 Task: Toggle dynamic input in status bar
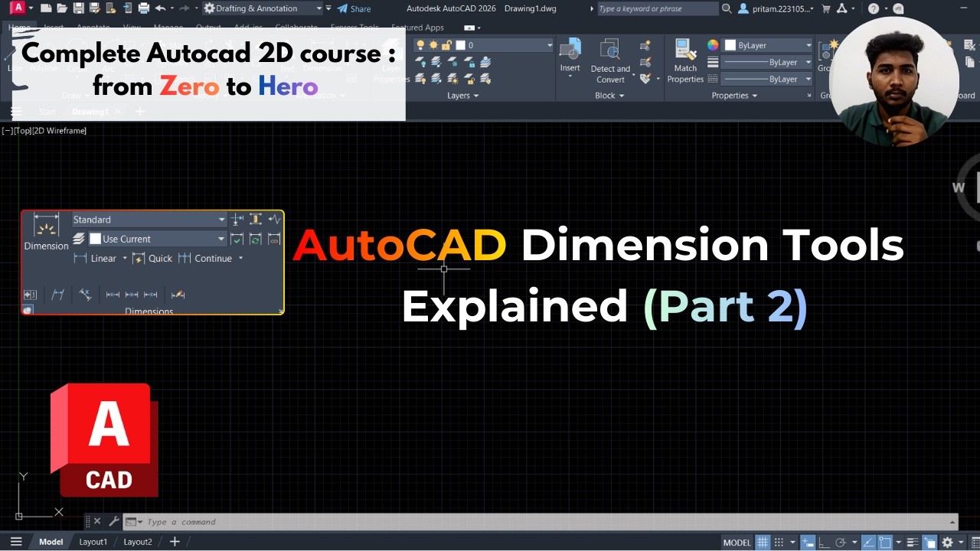pyautogui.click(x=808, y=543)
